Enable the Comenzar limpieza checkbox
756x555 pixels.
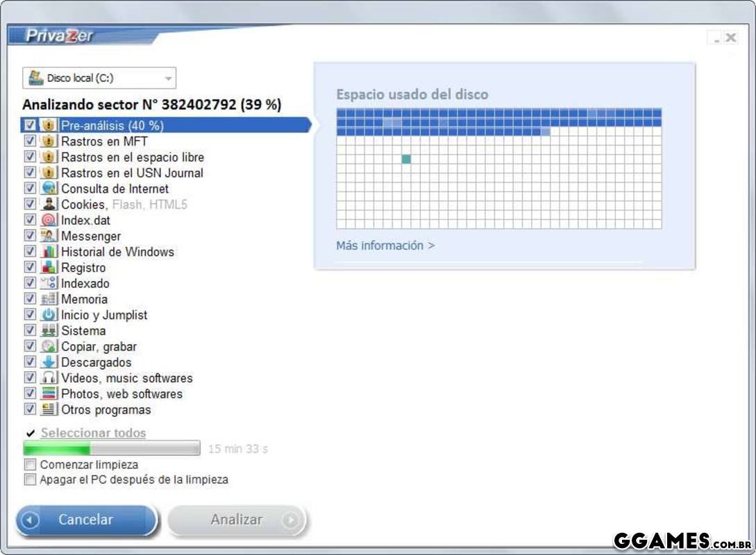coord(30,465)
